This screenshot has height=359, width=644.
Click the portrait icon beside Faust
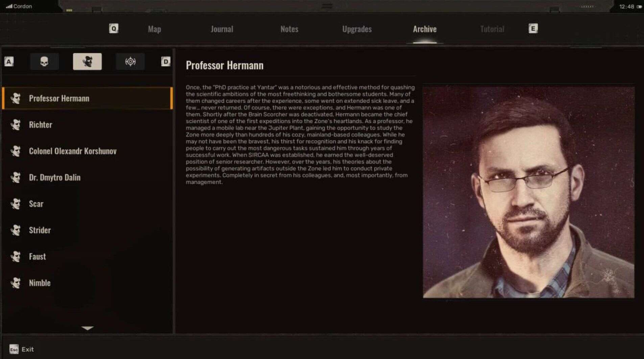click(x=17, y=256)
